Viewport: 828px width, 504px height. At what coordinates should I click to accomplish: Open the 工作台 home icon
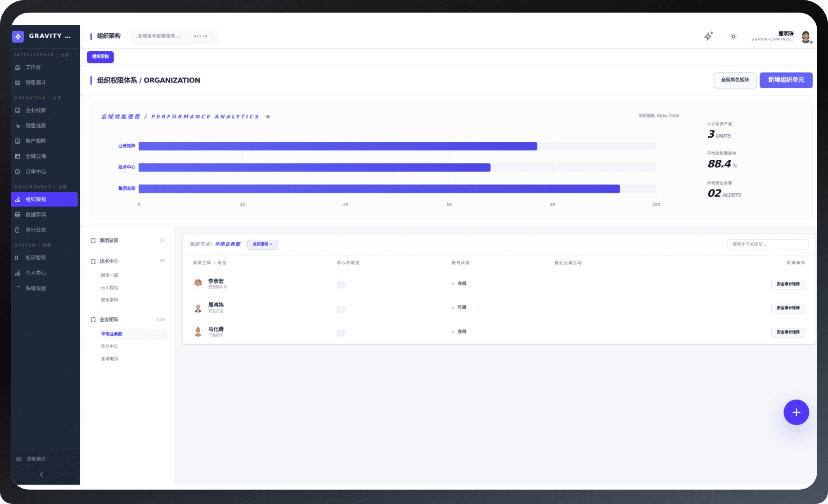click(x=18, y=67)
